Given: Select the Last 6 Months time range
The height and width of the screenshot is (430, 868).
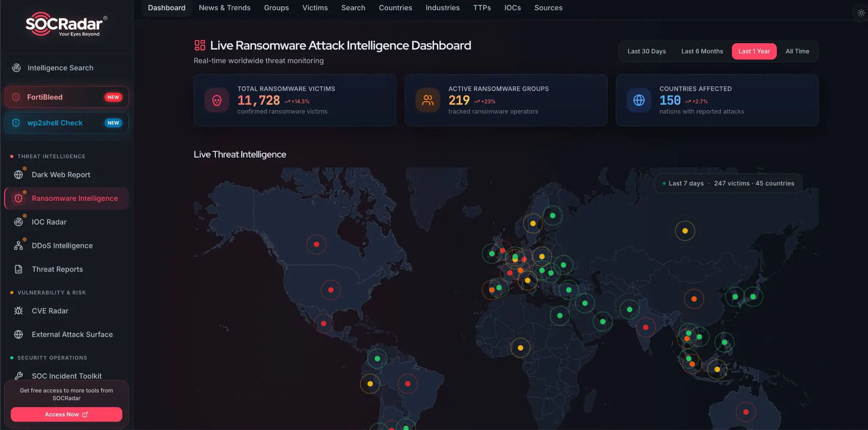Looking at the screenshot, I should pyautogui.click(x=702, y=51).
